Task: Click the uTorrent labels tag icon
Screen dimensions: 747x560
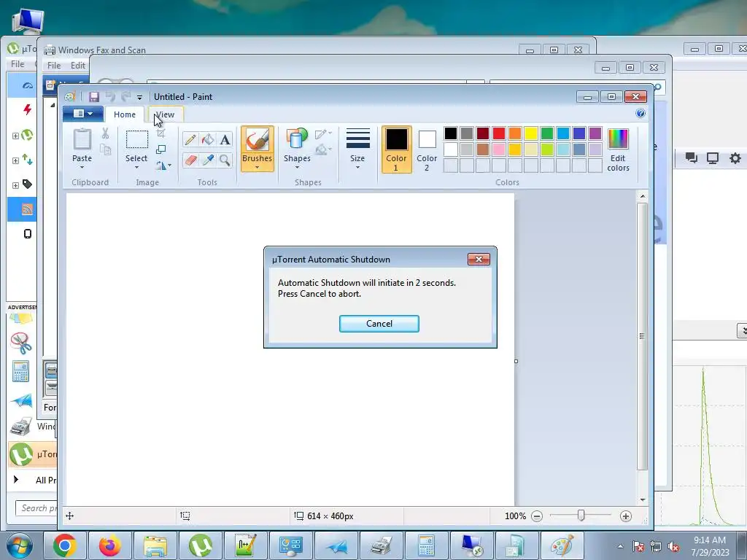Action: click(x=27, y=184)
